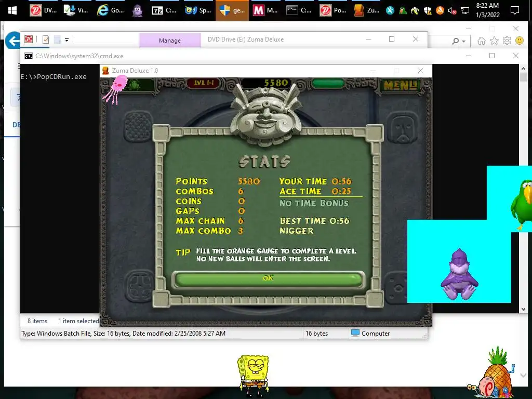This screenshot has width=532, height=399.
Task: Click the purple gorilla Bonzi character
Action: click(x=459, y=274)
